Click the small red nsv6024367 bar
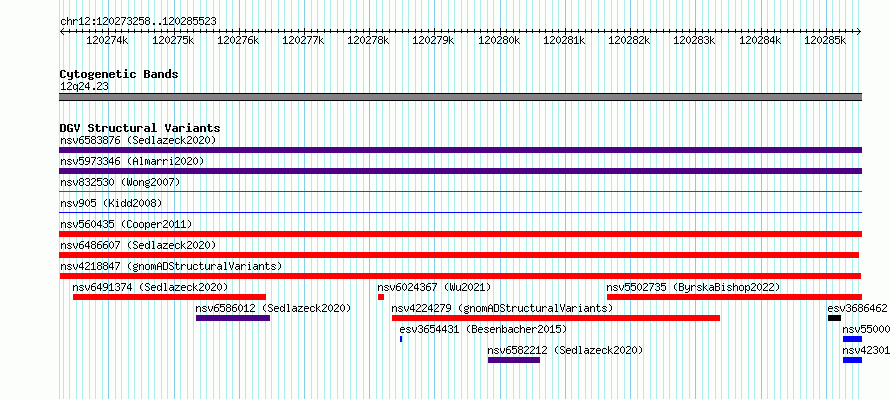This screenshot has width=890, height=399. (381, 297)
